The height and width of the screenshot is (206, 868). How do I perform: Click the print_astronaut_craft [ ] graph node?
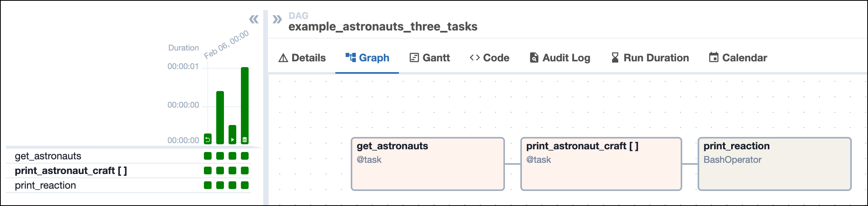point(601,164)
